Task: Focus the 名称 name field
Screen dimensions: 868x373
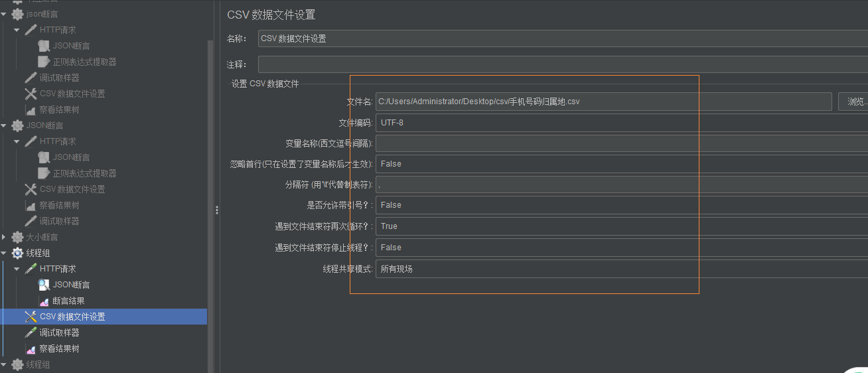Action: pos(563,38)
